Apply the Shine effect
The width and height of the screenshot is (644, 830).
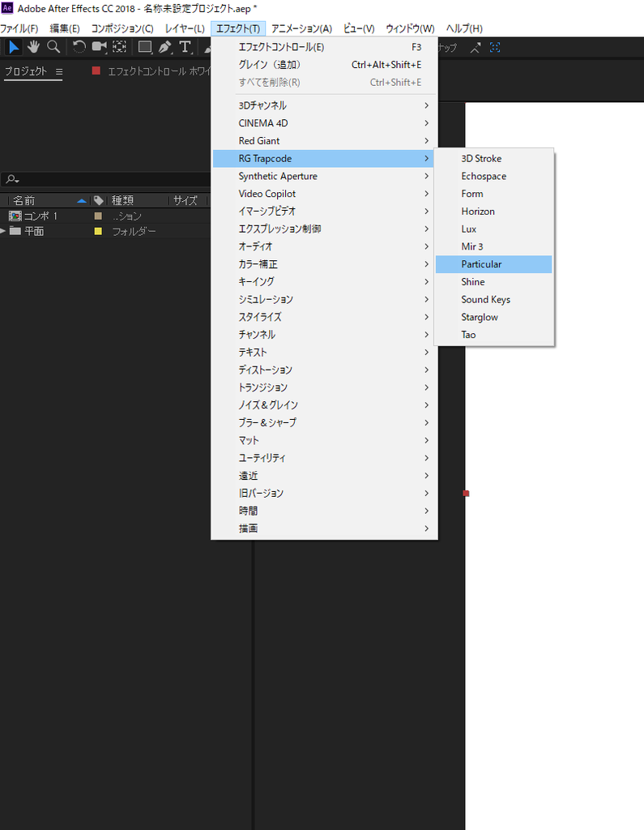pyautogui.click(x=493, y=282)
